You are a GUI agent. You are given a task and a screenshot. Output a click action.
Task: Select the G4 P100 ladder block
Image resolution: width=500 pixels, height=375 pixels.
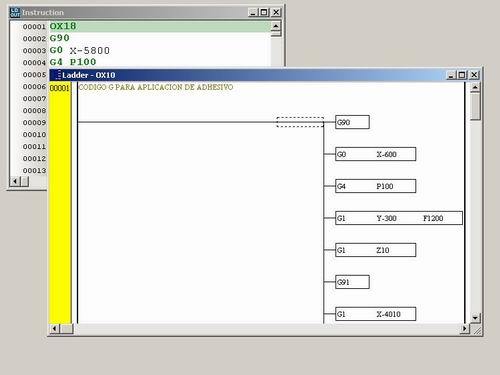375,186
